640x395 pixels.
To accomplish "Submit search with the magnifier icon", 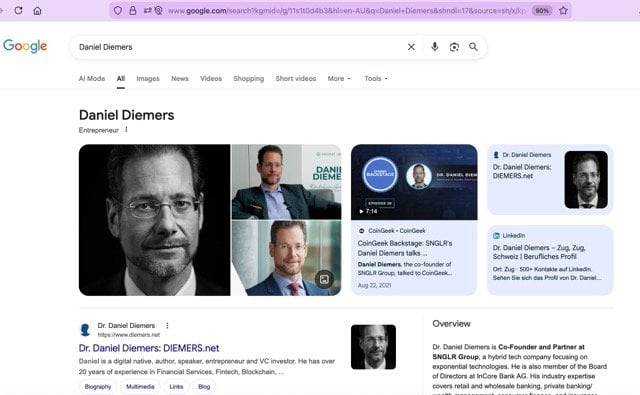I will [473, 47].
